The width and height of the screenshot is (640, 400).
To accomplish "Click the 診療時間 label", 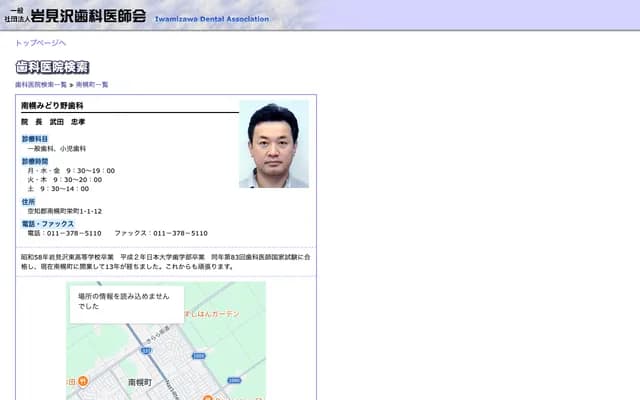I will [x=35, y=161].
